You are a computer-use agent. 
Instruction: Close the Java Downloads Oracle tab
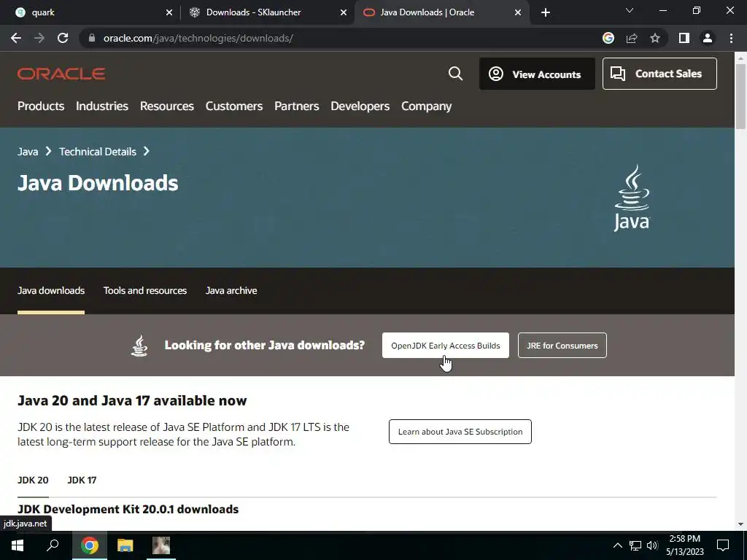coord(518,12)
